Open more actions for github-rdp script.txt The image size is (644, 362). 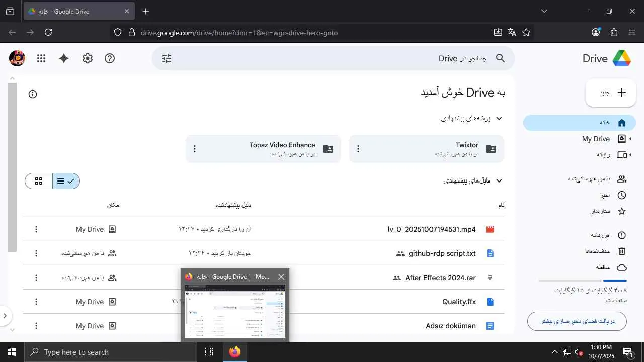36,253
